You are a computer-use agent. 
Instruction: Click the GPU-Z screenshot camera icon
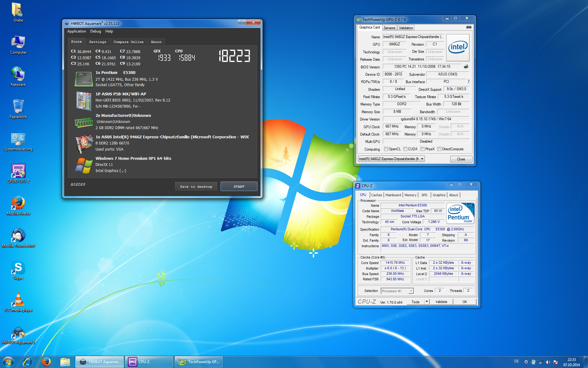(469, 27)
